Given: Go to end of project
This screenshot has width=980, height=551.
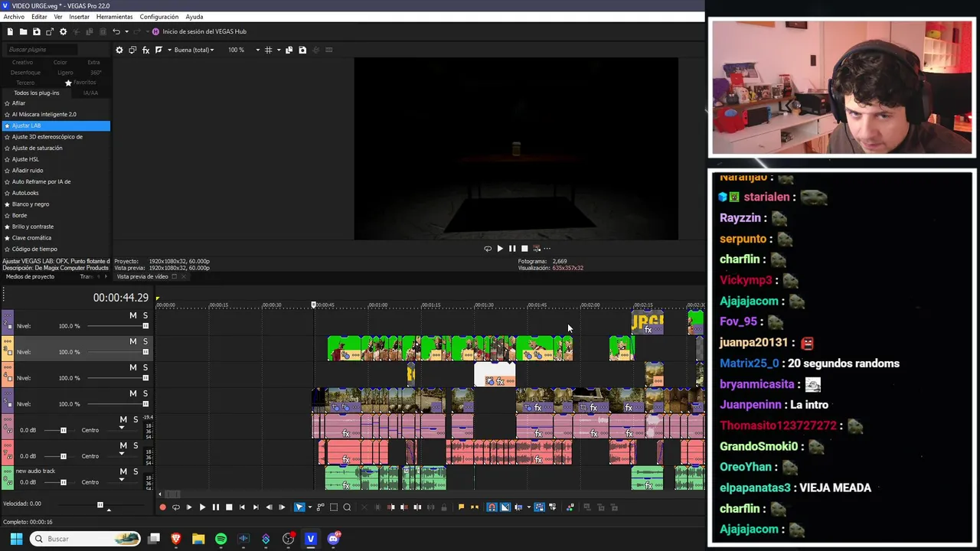Looking at the screenshot, I should click(256, 507).
